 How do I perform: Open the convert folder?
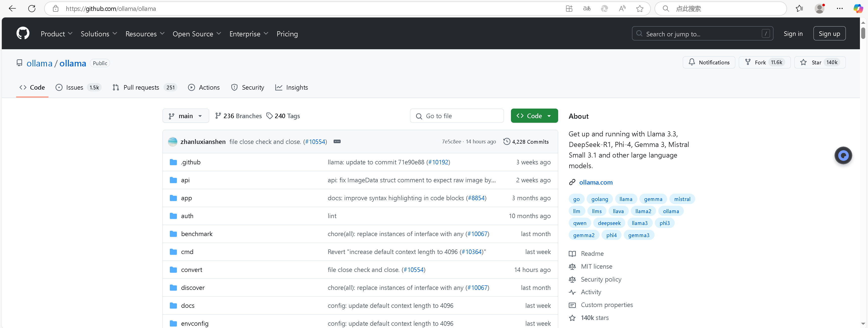[x=192, y=270]
